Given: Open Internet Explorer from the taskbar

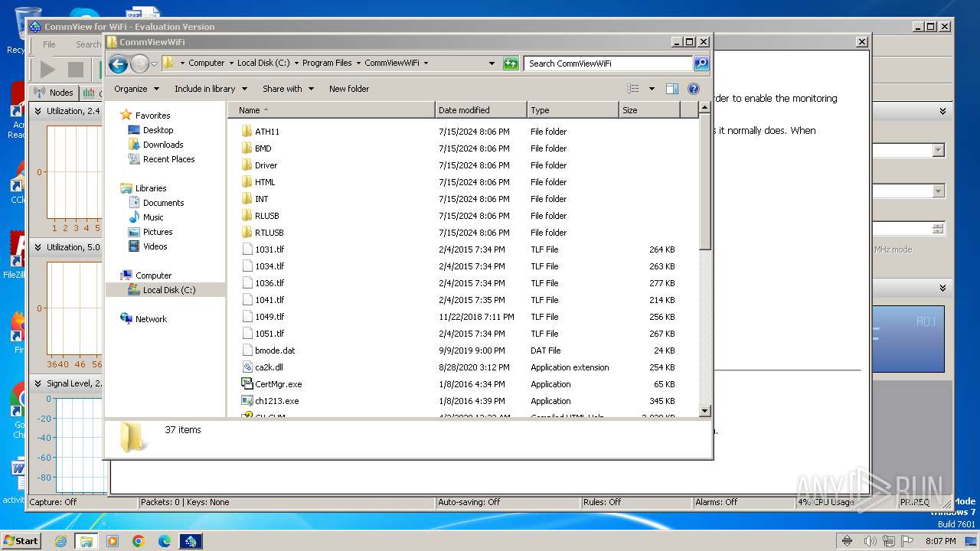Looking at the screenshot, I should point(60,541).
